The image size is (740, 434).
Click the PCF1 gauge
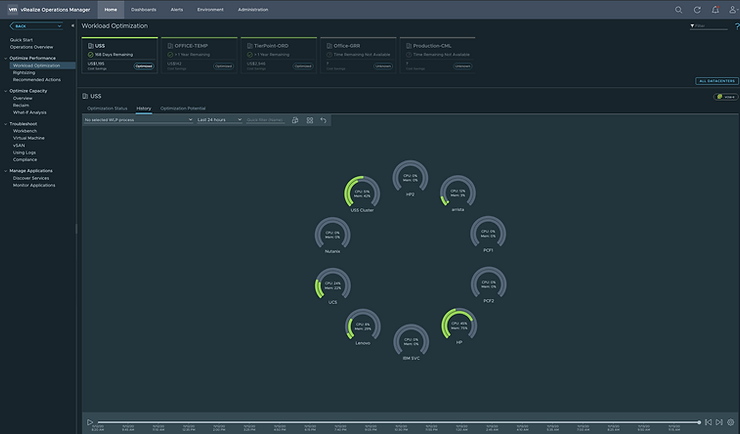point(488,234)
